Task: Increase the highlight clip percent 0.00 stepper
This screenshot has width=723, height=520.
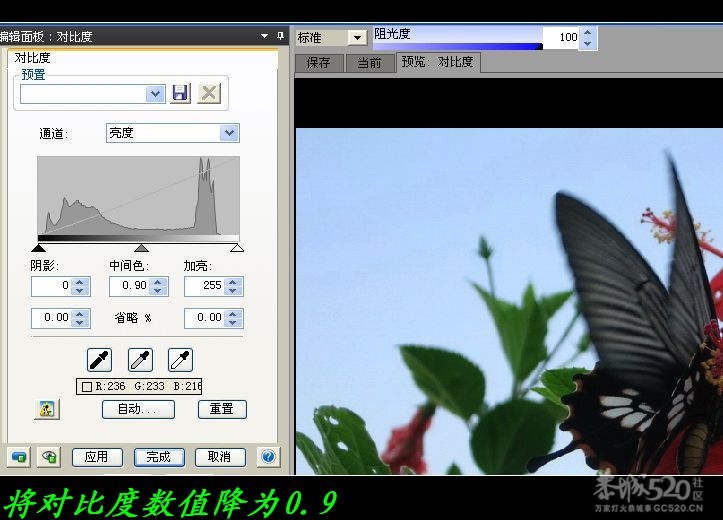Action: point(233,313)
